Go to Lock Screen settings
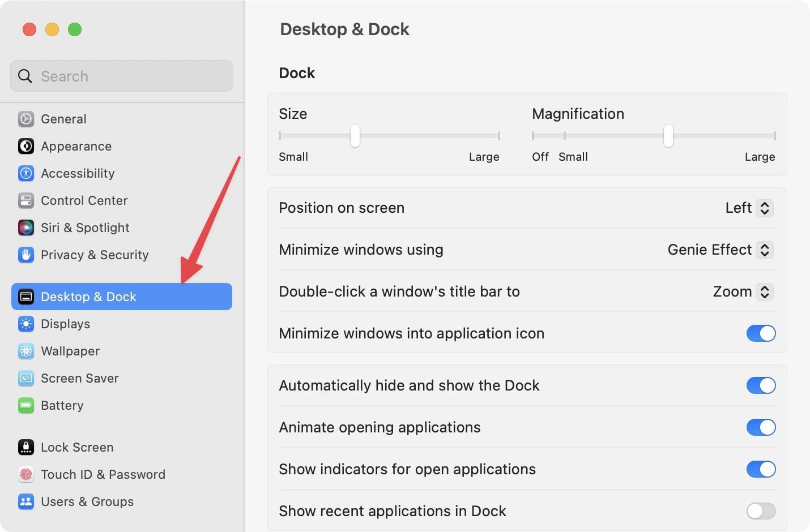The width and height of the screenshot is (810, 532). pos(76,447)
